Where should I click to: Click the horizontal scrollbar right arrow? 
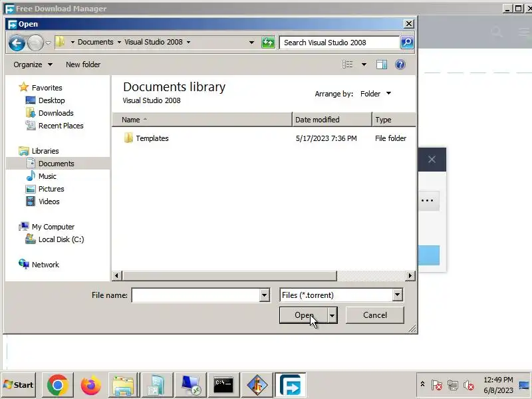[410, 275]
